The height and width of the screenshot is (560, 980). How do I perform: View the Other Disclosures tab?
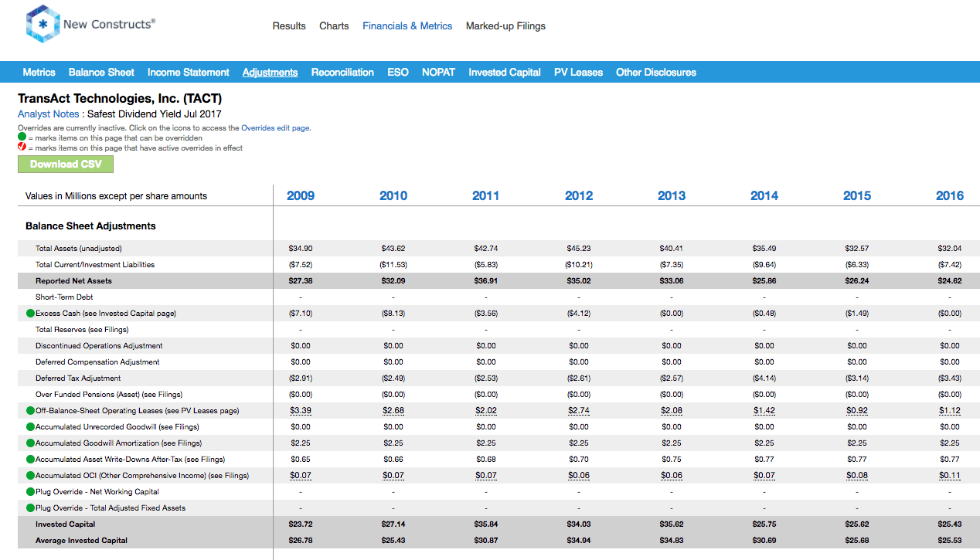(x=656, y=73)
